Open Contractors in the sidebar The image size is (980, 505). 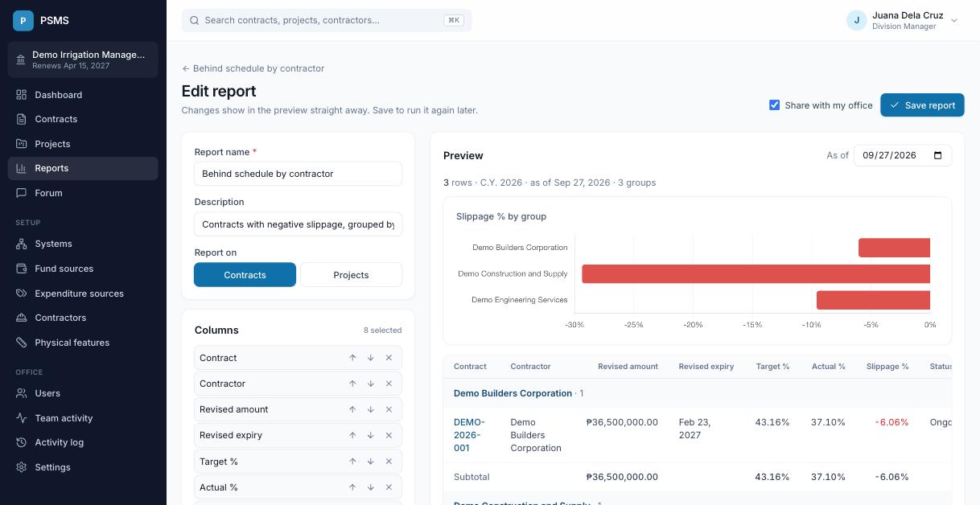83,318
